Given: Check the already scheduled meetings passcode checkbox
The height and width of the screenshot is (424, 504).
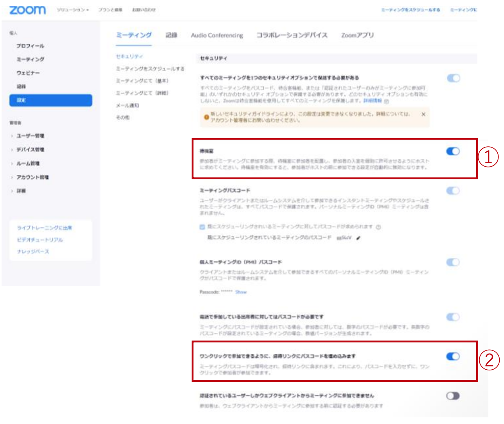Looking at the screenshot, I should pos(202,227).
